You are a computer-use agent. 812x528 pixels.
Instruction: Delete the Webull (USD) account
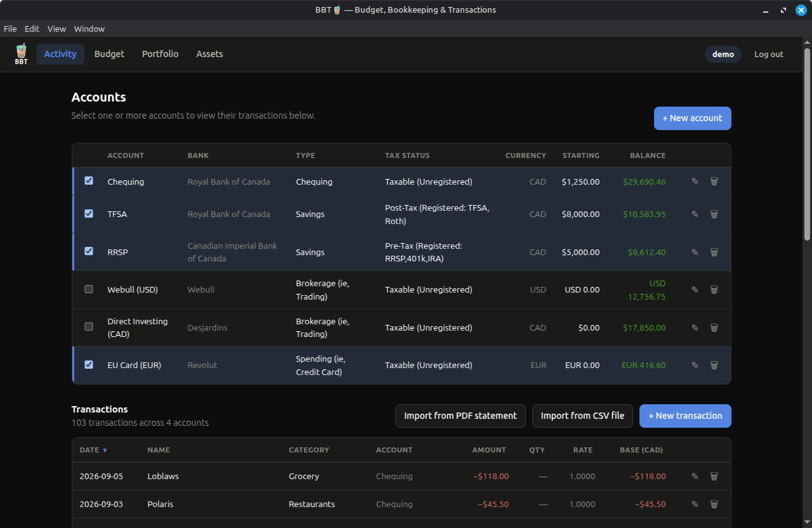714,290
